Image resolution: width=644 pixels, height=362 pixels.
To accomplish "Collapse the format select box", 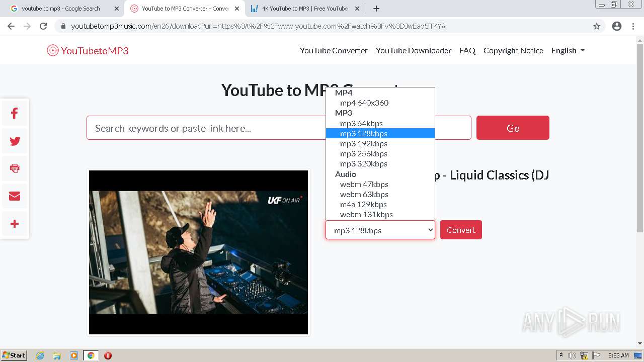I will (380, 230).
